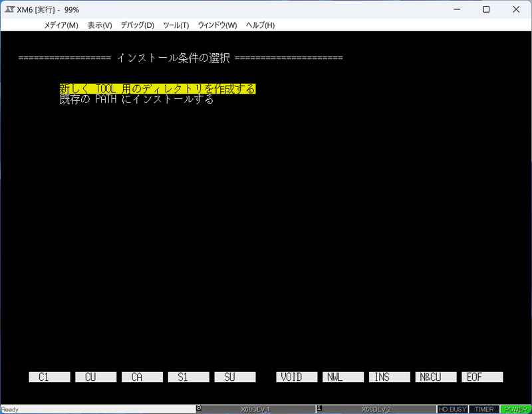Screen dimensions: 532x414
Task: Open the ツール(T) menu
Action: 176,25
